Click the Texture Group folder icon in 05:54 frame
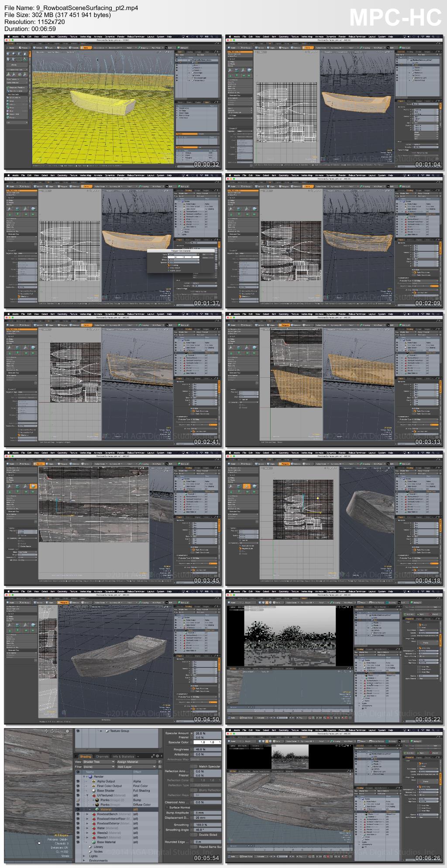Viewport: 447px width, 868px height. (x=107, y=731)
